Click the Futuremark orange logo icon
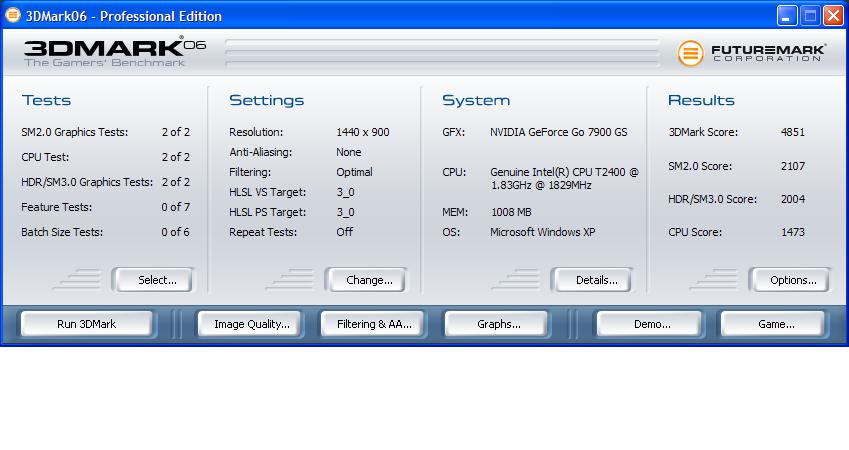The image size is (849, 450). 690,54
